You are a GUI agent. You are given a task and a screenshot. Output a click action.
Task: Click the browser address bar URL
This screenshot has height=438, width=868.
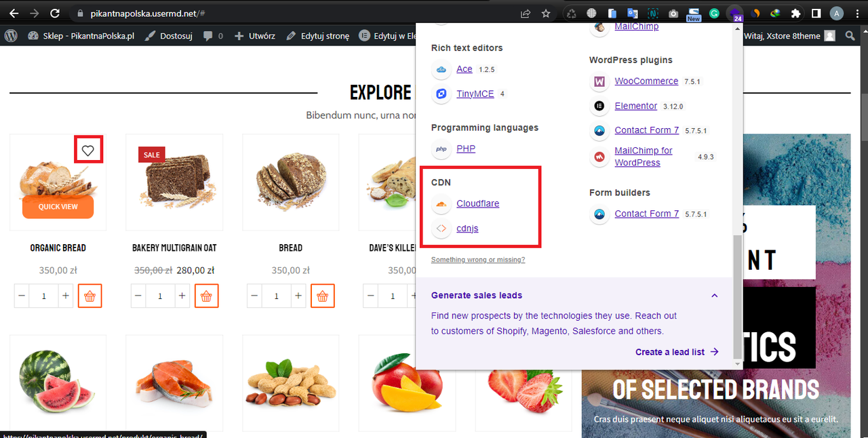coord(149,14)
